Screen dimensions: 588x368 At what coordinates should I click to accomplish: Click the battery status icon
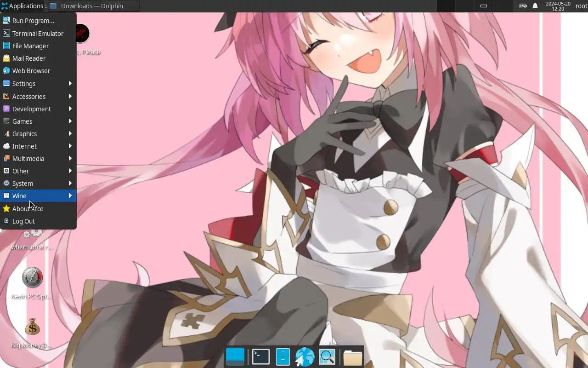point(523,6)
